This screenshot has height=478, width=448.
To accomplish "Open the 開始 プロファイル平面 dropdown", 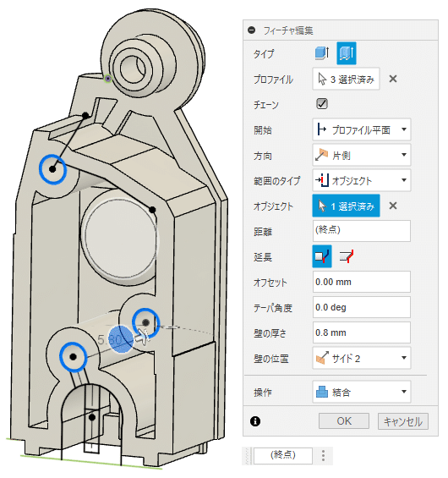I will tap(362, 129).
